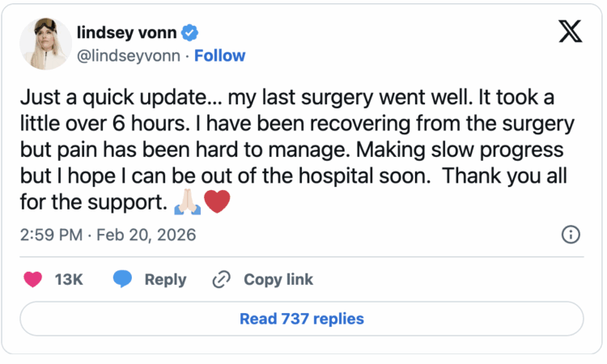The width and height of the screenshot is (607, 364).
Task: Click the chain link copy icon
Action: [x=221, y=280]
